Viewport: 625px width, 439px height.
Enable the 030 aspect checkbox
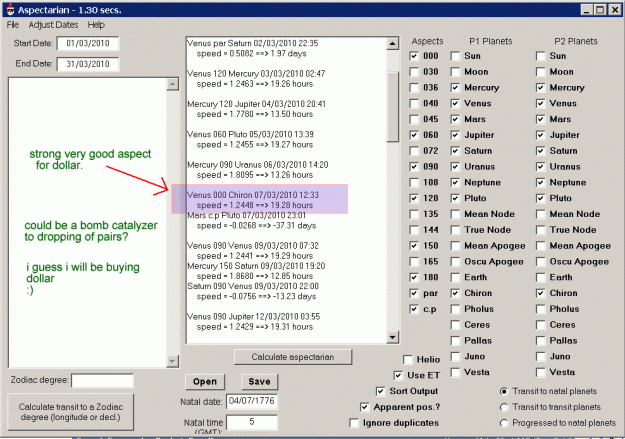pyautogui.click(x=414, y=72)
